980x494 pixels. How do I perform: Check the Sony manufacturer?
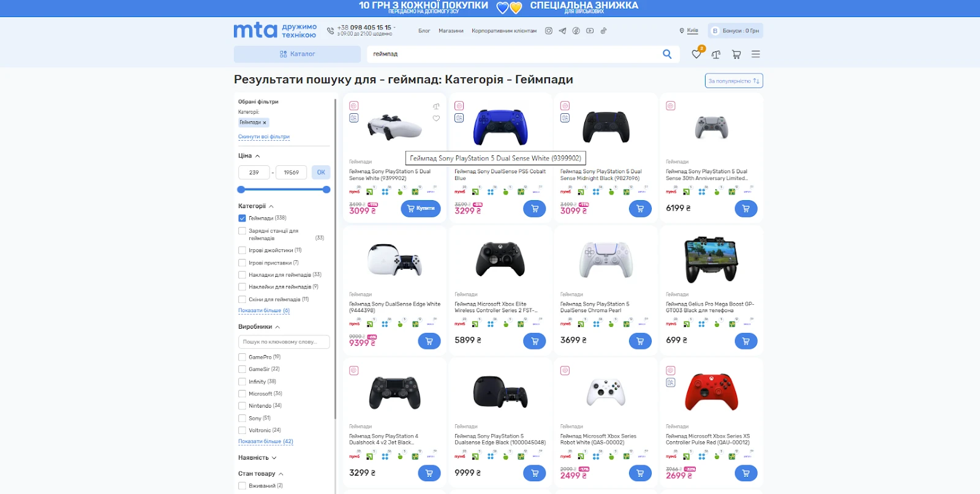(x=242, y=418)
